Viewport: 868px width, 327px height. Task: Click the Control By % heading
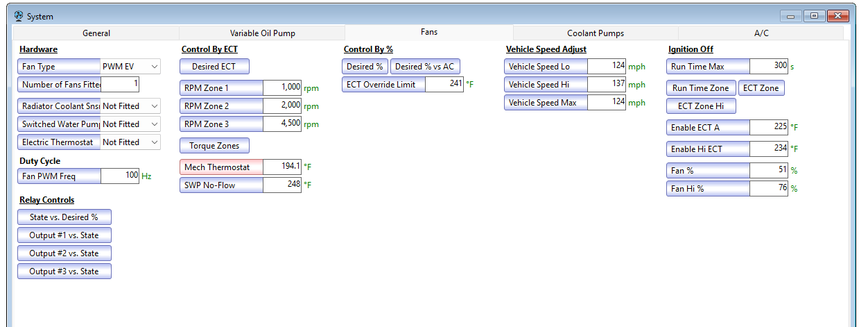click(368, 49)
